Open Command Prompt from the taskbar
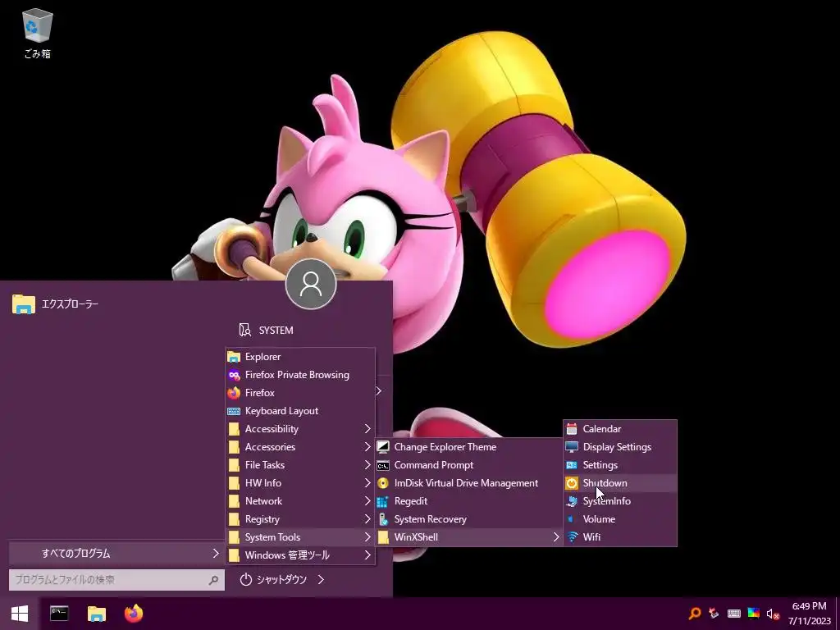840x630 pixels. [x=59, y=614]
